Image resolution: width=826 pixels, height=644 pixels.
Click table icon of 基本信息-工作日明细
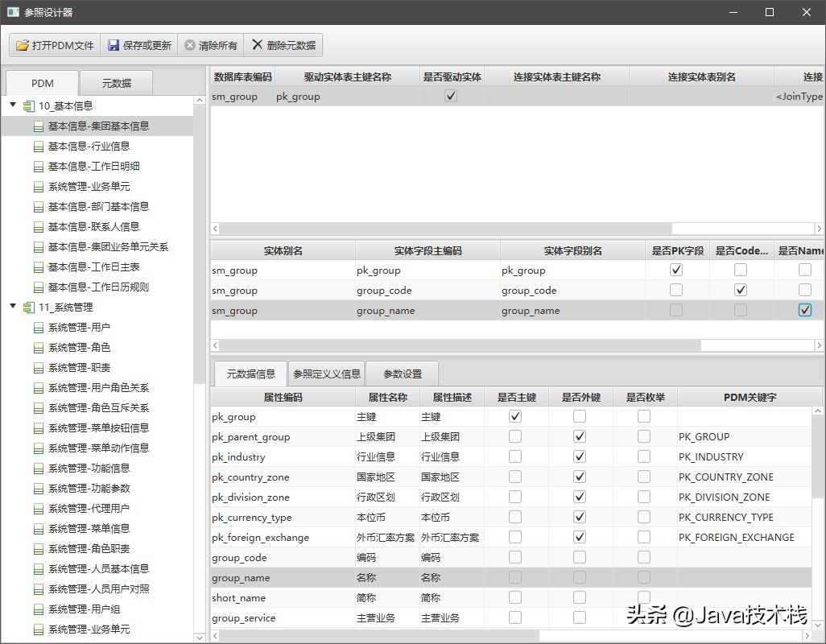coord(39,167)
